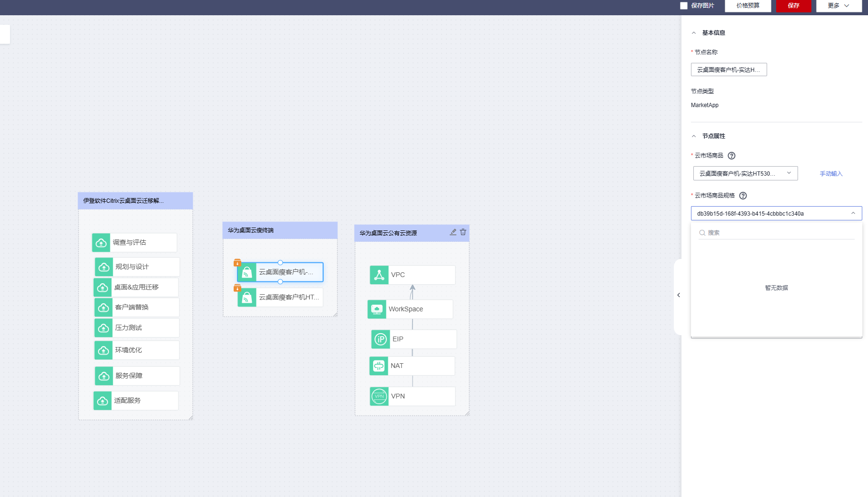Select the 适配服务 node label
This screenshot has width=868, height=497.
coord(128,401)
